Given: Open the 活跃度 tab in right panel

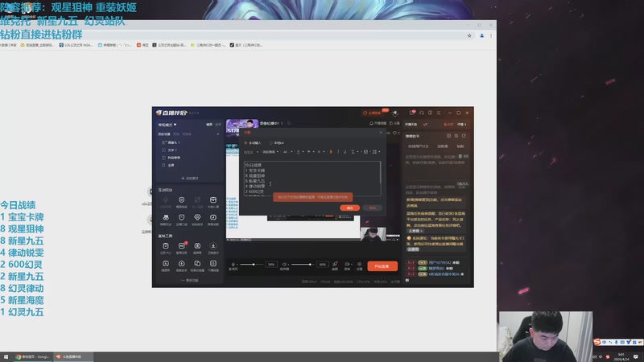Looking at the screenshot, I should (x=442, y=146).
